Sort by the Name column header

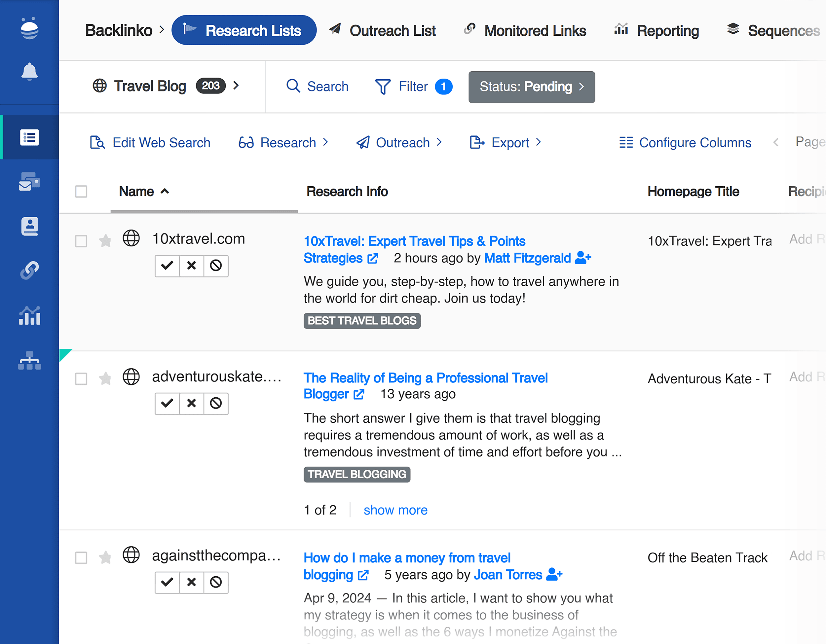click(x=144, y=192)
